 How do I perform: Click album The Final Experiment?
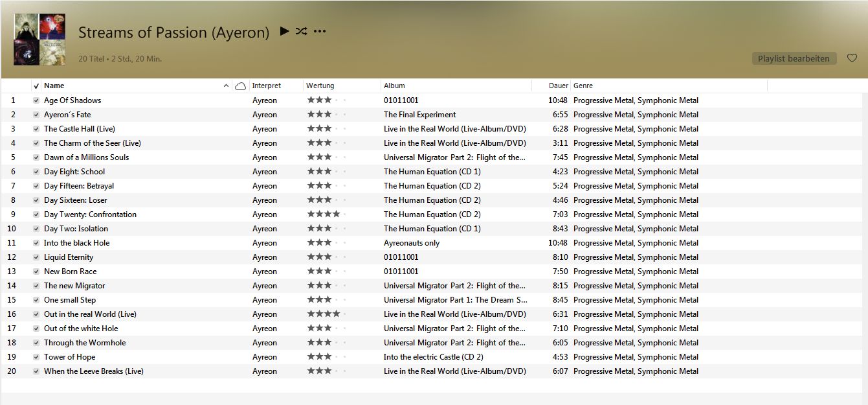tap(420, 115)
